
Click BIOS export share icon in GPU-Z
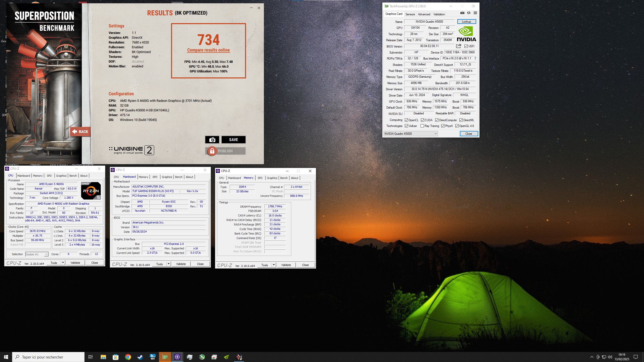tap(459, 46)
